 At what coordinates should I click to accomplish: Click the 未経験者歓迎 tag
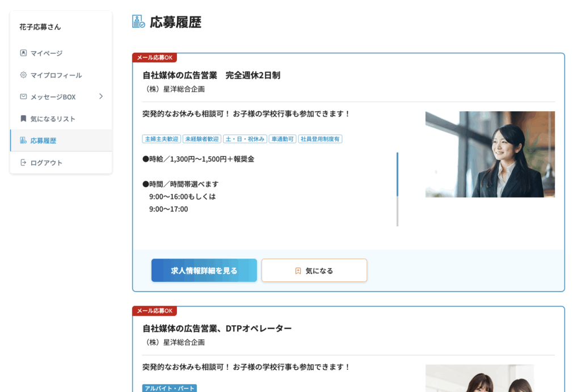coord(202,139)
